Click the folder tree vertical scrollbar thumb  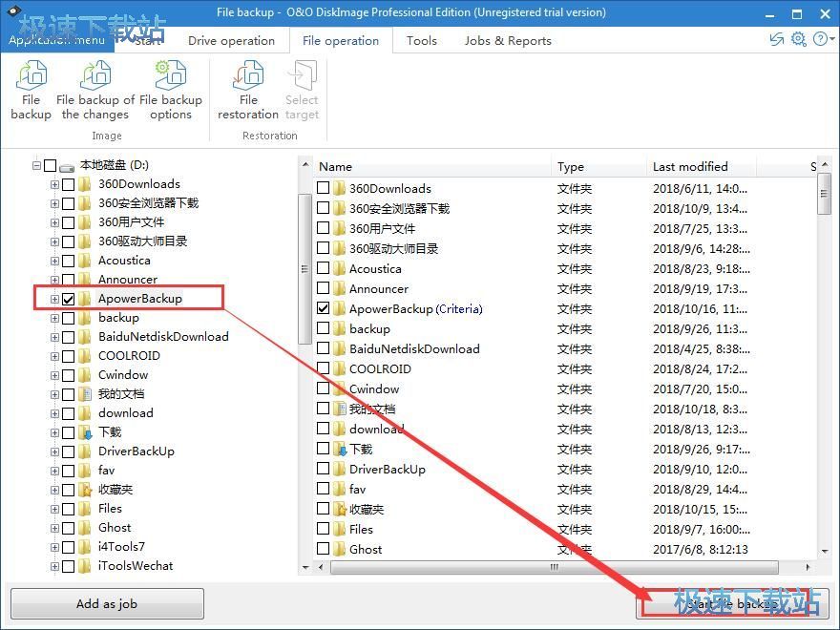point(304,269)
